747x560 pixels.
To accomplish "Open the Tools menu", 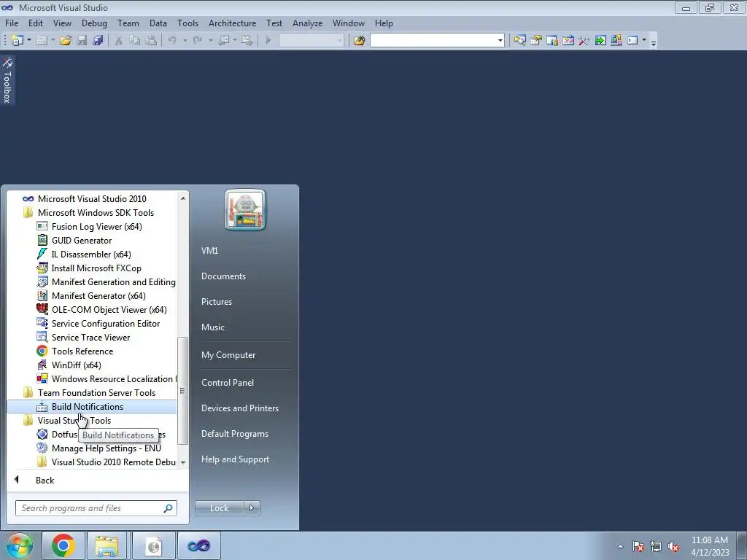I will pos(187,23).
